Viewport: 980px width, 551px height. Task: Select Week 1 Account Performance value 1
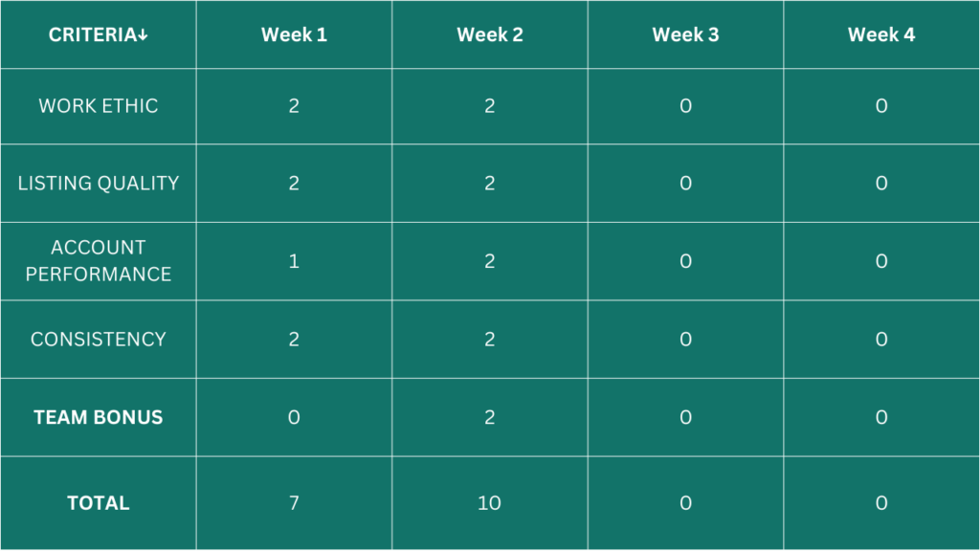click(x=294, y=261)
